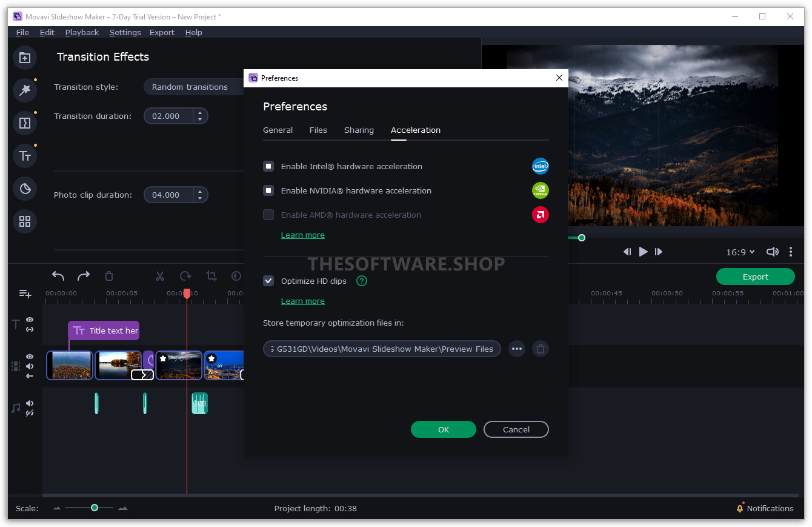The image size is (812, 527).
Task: Hide the video track with eye icon
Action: click(30, 357)
